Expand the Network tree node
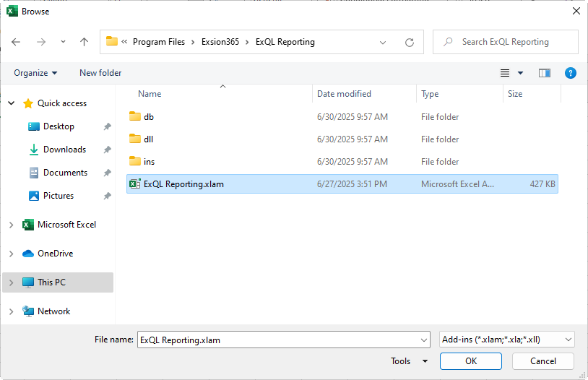 12,311
